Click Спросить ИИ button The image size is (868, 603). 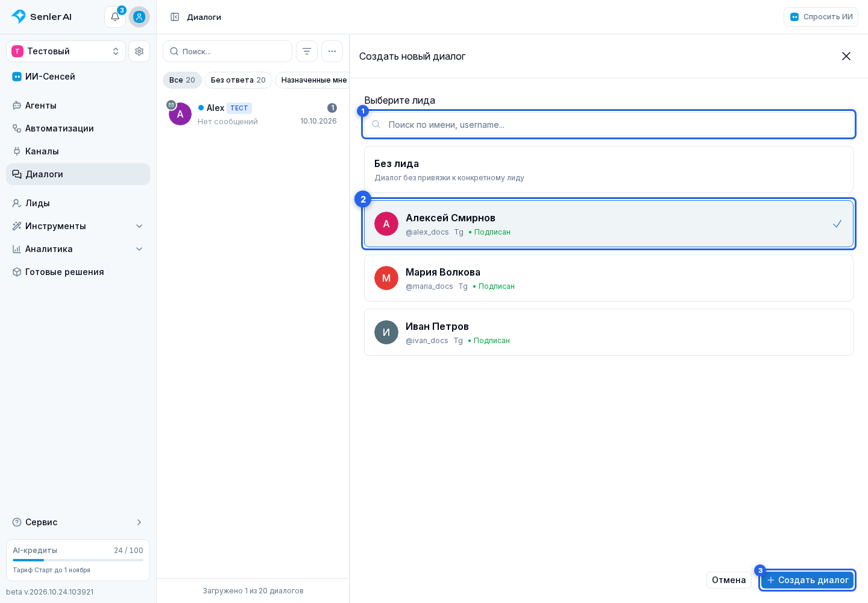(x=821, y=17)
